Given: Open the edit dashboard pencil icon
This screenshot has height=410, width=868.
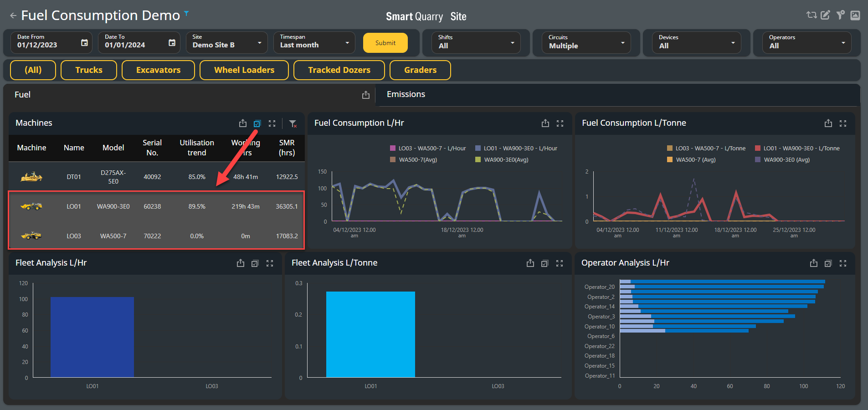Looking at the screenshot, I should [x=826, y=15].
